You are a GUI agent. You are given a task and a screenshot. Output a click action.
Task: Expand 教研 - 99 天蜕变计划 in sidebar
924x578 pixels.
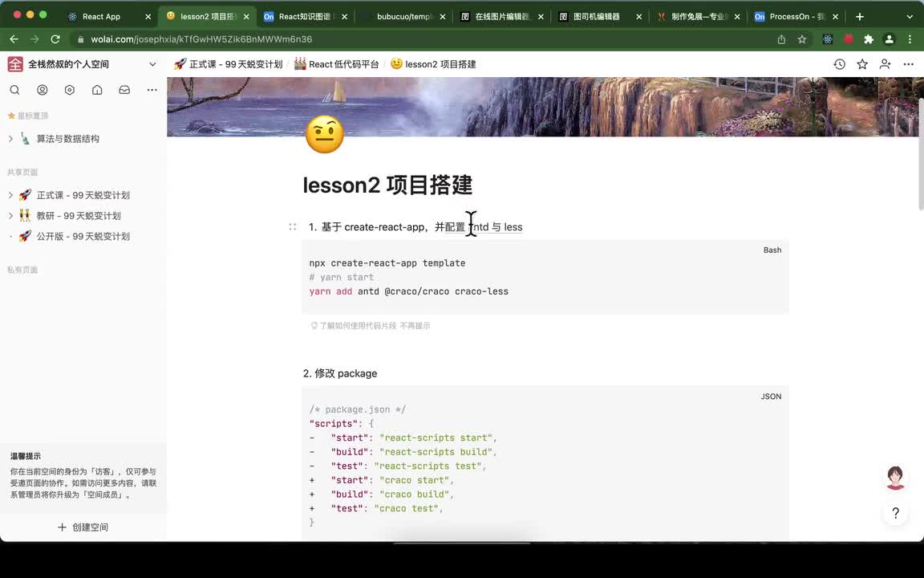[x=10, y=215]
